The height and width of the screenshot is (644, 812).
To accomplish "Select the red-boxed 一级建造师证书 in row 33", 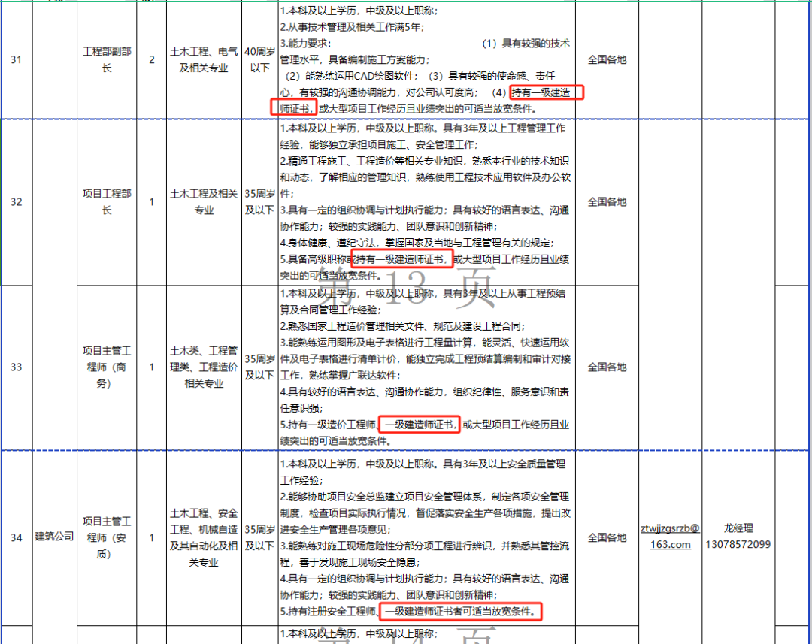I will tap(419, 425).
